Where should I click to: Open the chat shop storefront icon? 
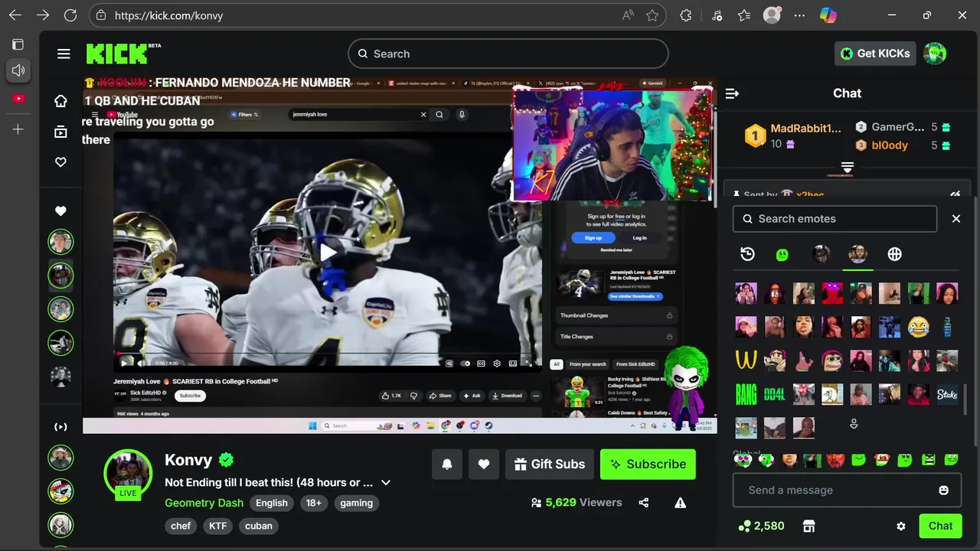coord(808,526)
